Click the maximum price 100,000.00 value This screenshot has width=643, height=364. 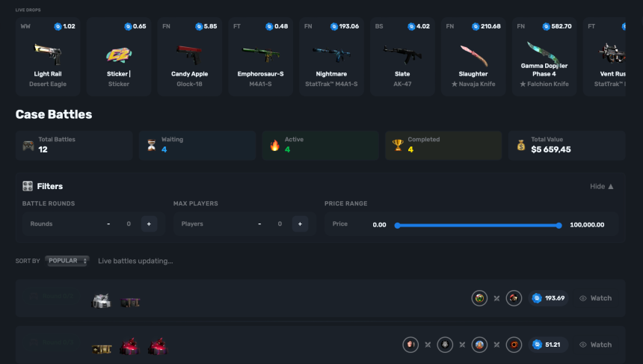(x=587, y=225)
